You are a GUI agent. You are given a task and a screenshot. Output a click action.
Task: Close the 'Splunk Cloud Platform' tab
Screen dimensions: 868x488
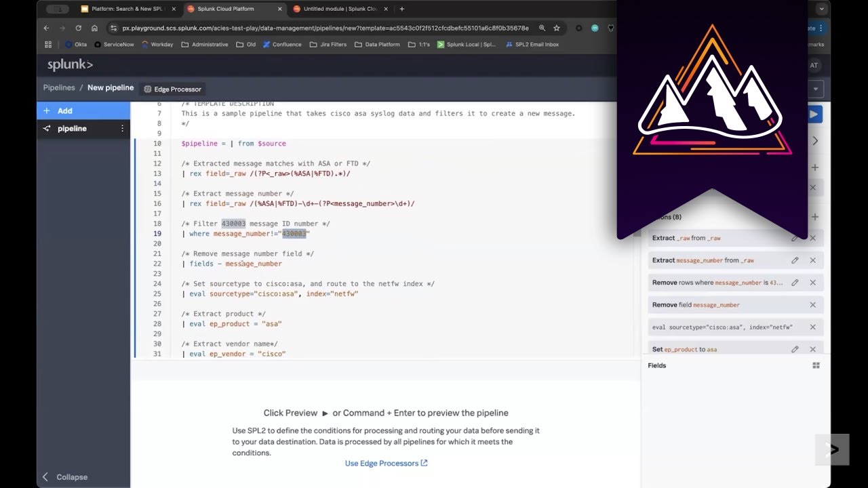279,9
